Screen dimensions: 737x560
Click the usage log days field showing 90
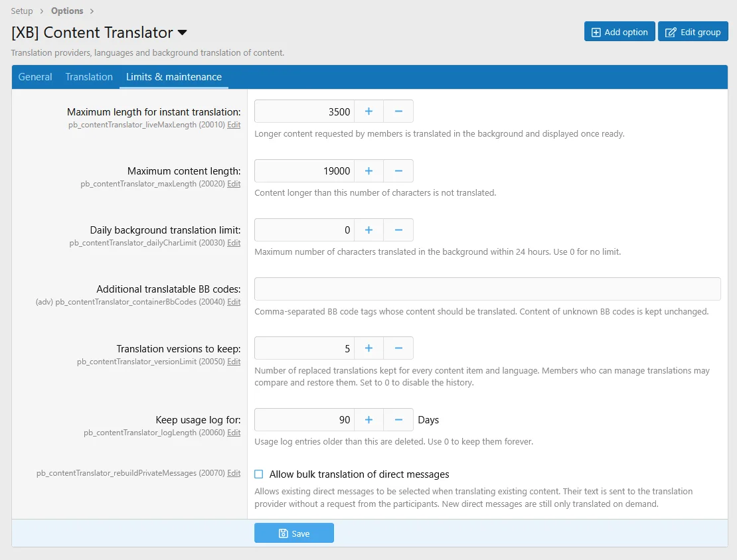pyautogui.click(x=305, y=419)
